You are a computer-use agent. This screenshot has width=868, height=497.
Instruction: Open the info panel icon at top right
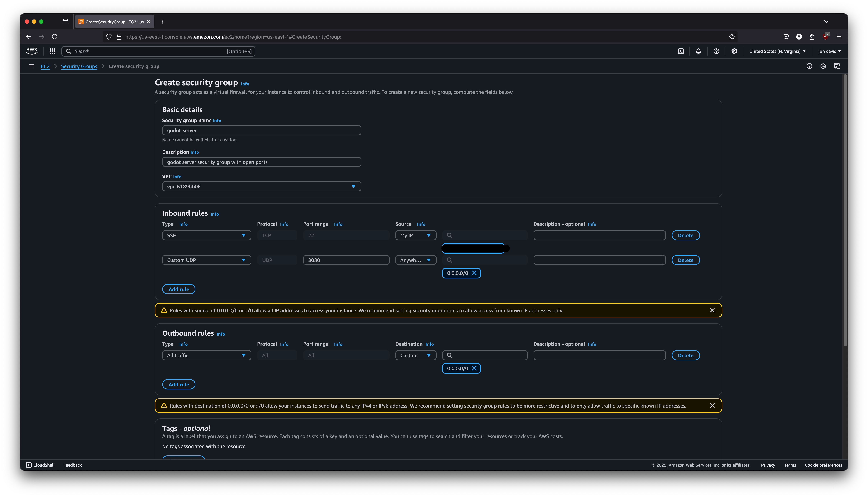[809, 66]
